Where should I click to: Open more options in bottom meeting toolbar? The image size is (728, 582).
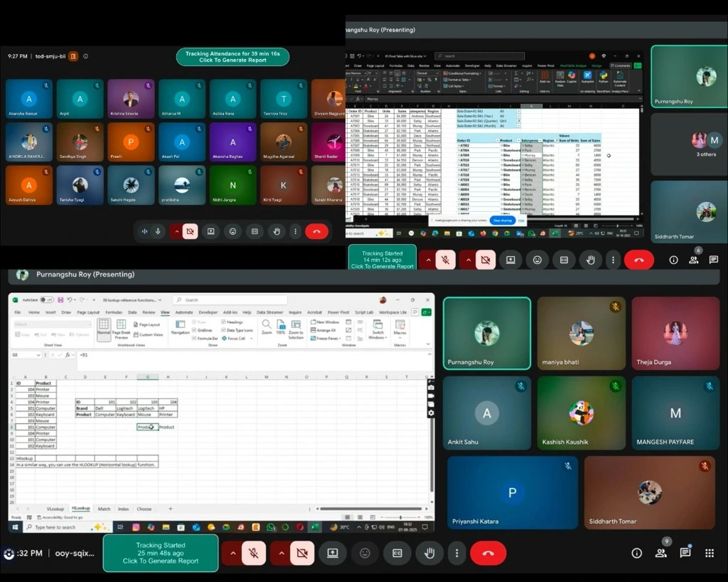457,554
